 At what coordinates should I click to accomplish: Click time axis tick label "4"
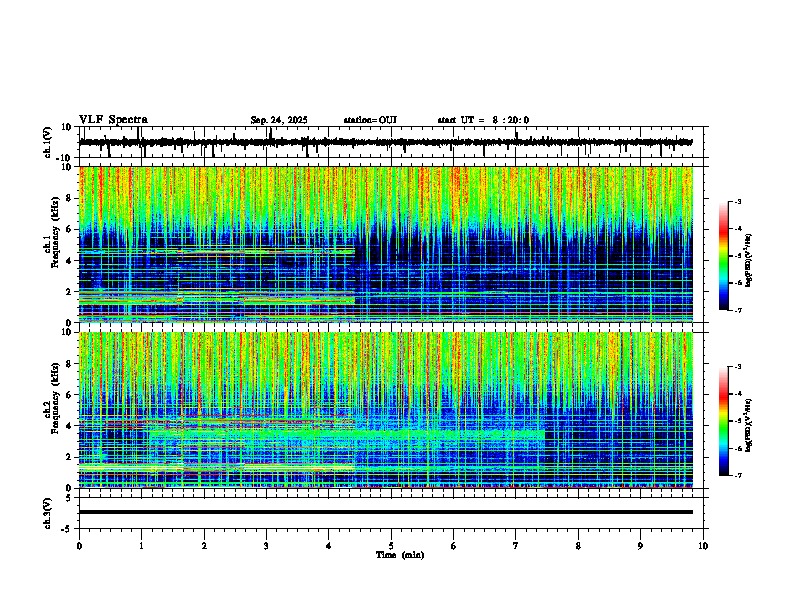pos(329,546)
